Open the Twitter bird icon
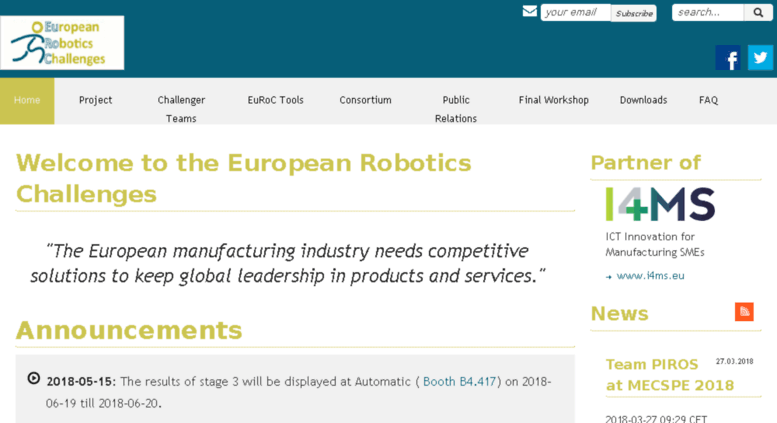The width and height of the screenshot is (777, 423). [760, 57]
